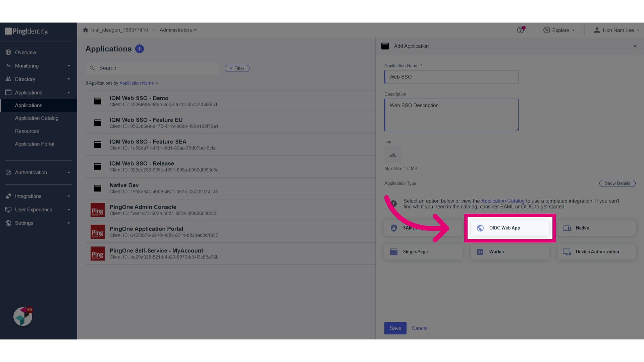Click the Native Dev app icon
The image size is (644, 362).
click(x=98, y=188)
